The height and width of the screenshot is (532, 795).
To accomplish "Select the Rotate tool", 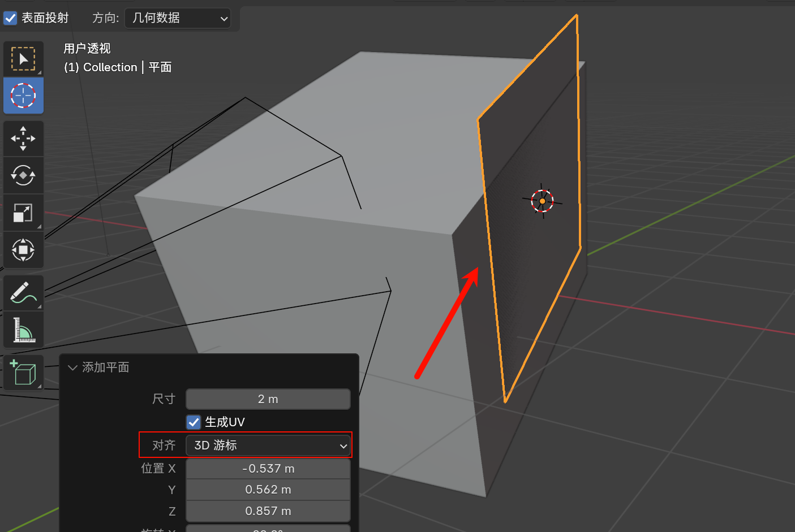I will click(23, 175).
